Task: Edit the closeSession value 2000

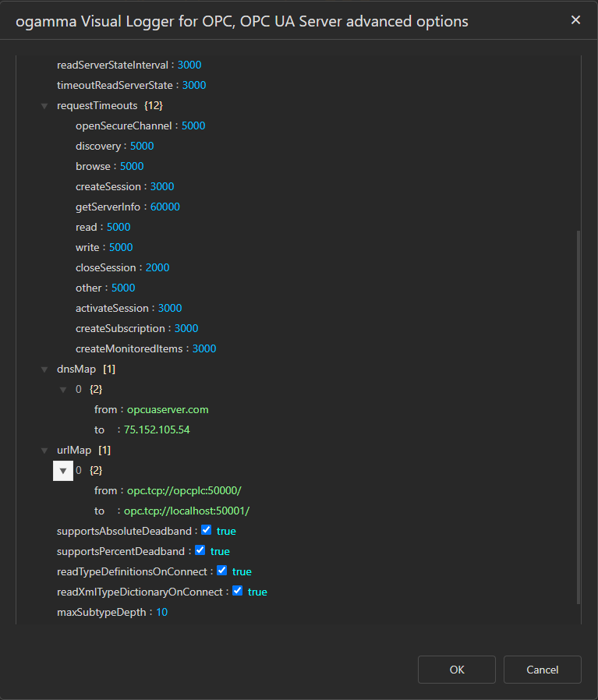Action: 157,267
